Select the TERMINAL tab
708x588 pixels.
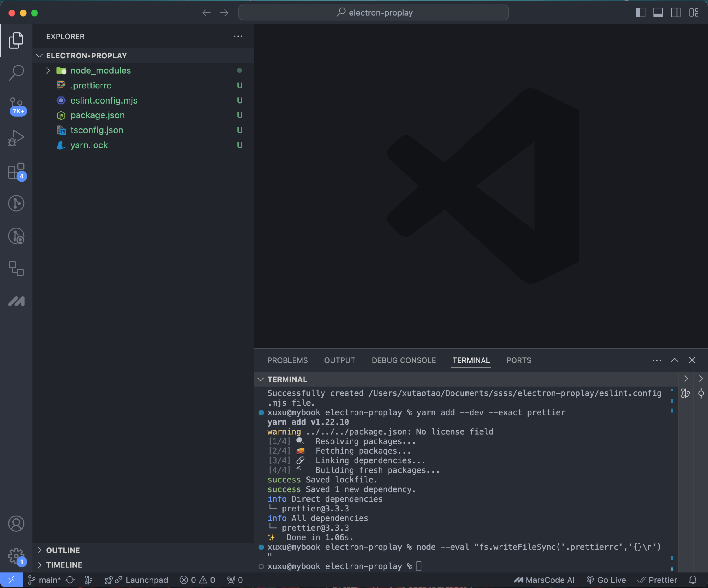click(x=471, y=360)
